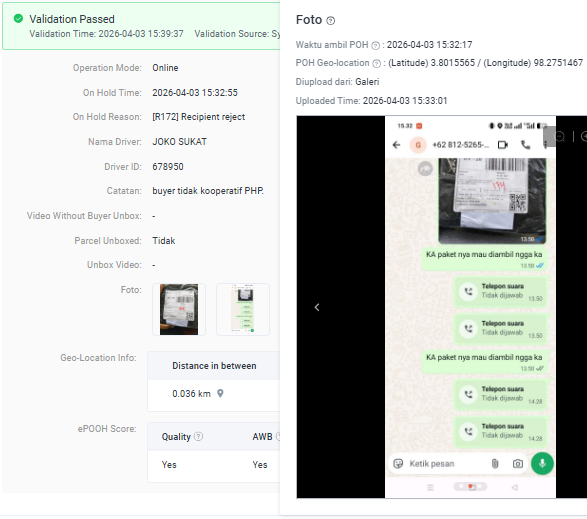The height and width of the screenshot is (519, 587).
Task: Click the POH Geo-location help icon
Action: tap(377, 64)
